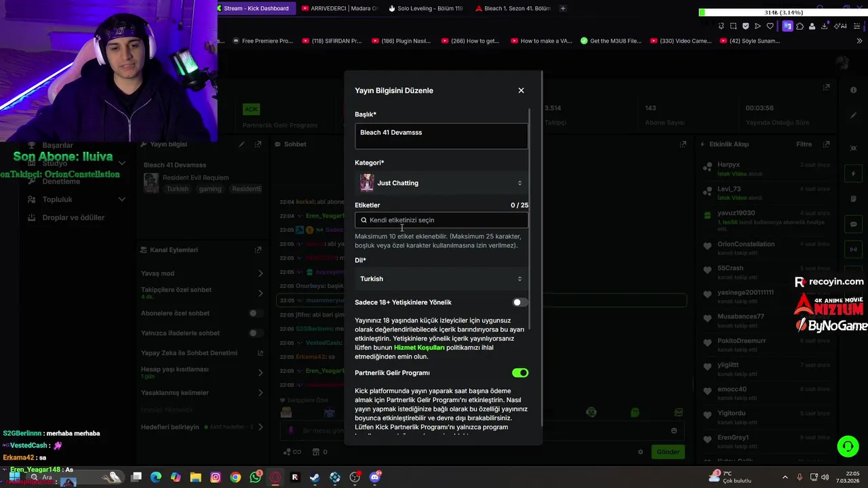The image size is (868, 488).
Task: Disable the Partnerlik Gelir Programı switch
Action: 520,373
